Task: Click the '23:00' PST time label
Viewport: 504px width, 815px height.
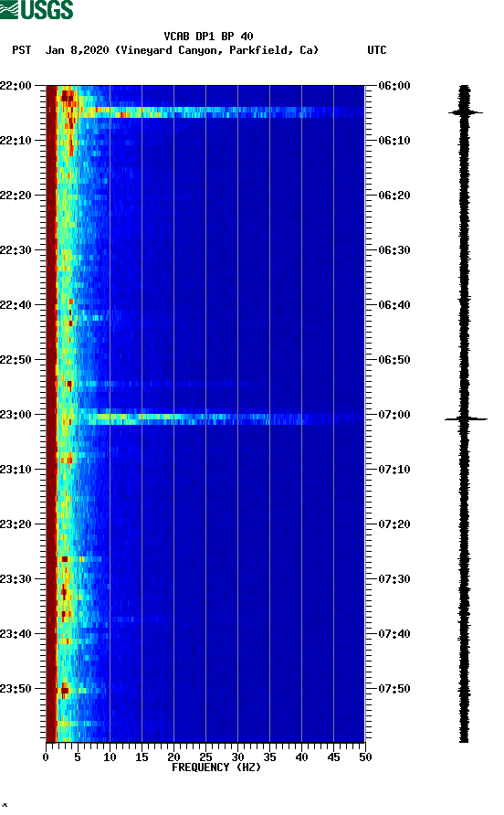Action: tap(16, 414)
